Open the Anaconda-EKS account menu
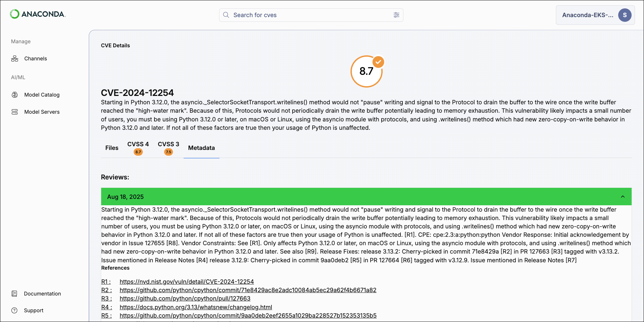644x322 pixels. coord(595,15)
